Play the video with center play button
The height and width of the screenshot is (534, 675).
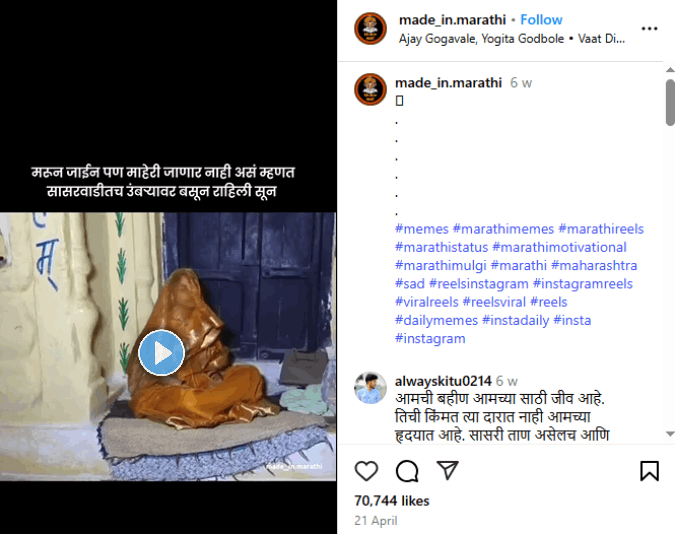point(161,353)
